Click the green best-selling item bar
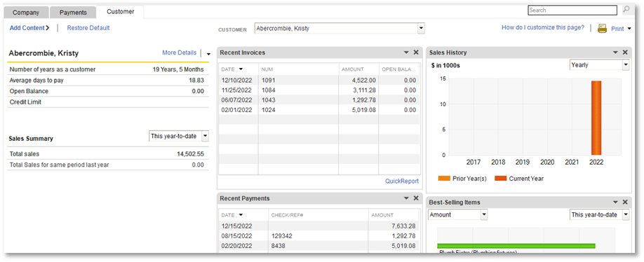The width and height of the screenshot is (644, 262). coord(516,246)
